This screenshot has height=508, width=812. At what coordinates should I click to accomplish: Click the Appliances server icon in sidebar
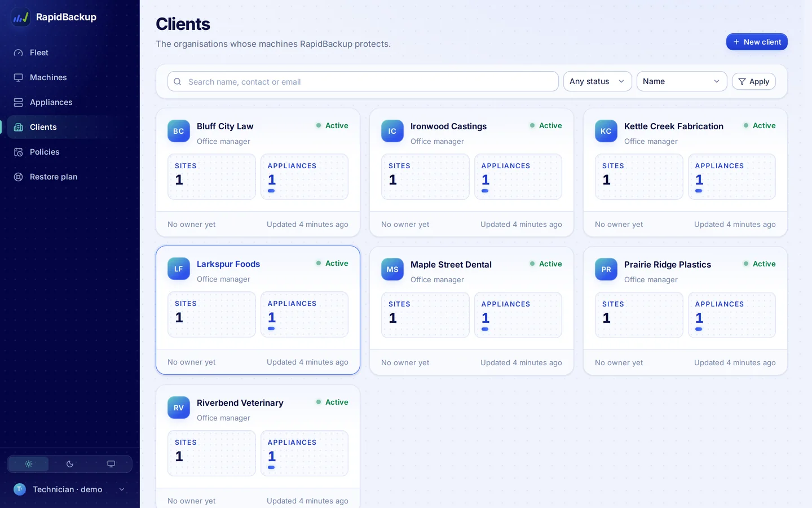point(19,102)
